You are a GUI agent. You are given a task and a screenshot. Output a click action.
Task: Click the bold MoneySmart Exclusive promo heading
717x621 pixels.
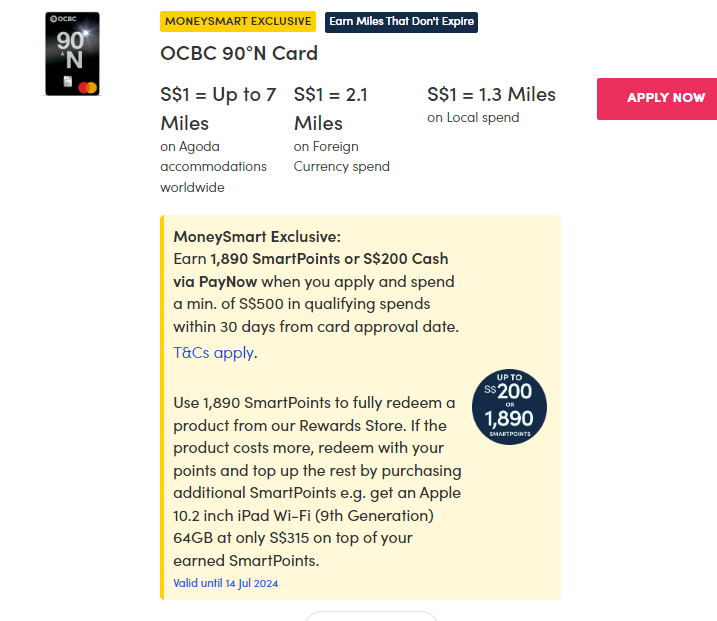[x=257, y=237]
